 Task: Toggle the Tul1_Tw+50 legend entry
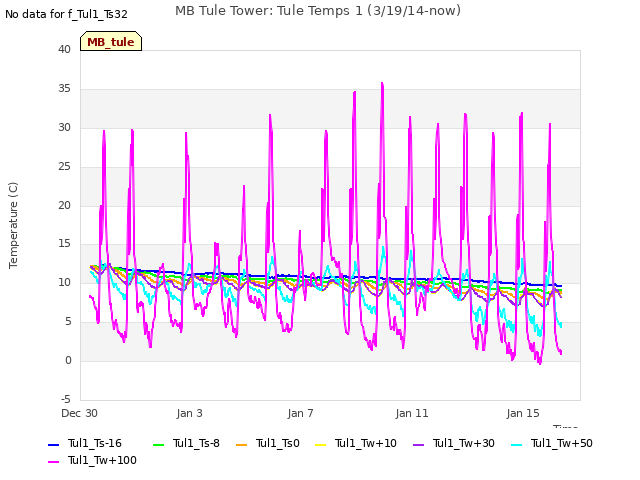pos(552,443)
